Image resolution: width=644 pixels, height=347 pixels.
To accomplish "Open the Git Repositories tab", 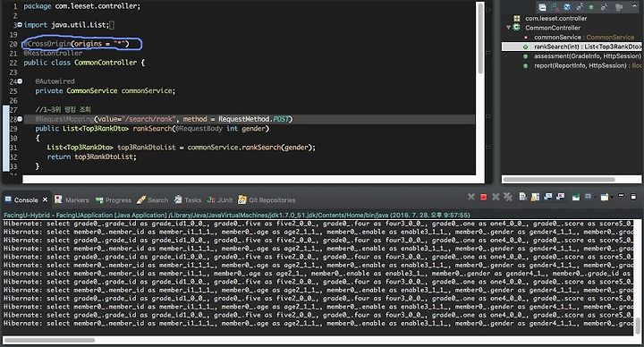I will tap(267, 200).
